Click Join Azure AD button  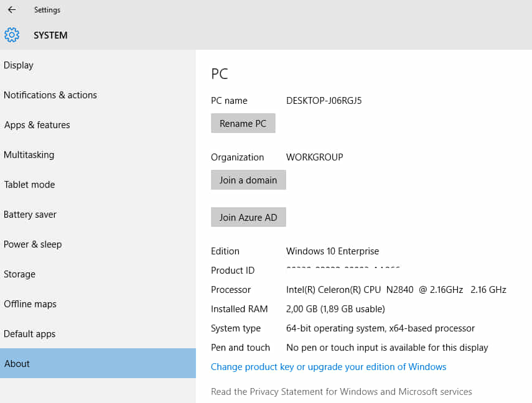(x=248, y=218)
